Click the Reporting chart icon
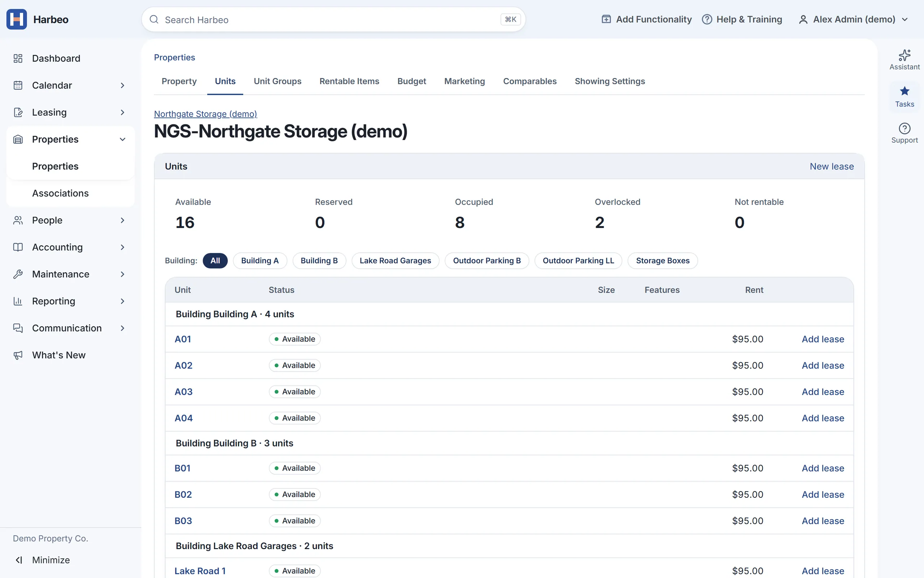The image size is (924, 578). (x=18, y=301)
